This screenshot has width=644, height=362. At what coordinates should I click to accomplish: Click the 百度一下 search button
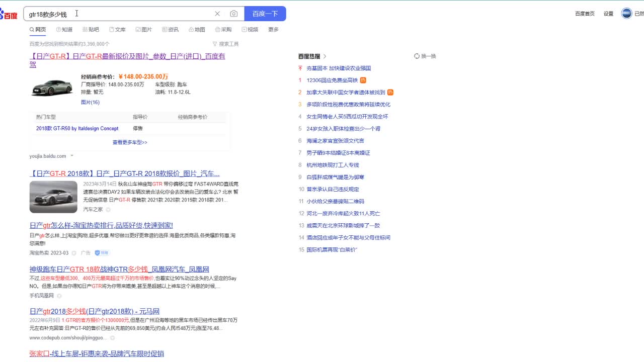point(265,14)
